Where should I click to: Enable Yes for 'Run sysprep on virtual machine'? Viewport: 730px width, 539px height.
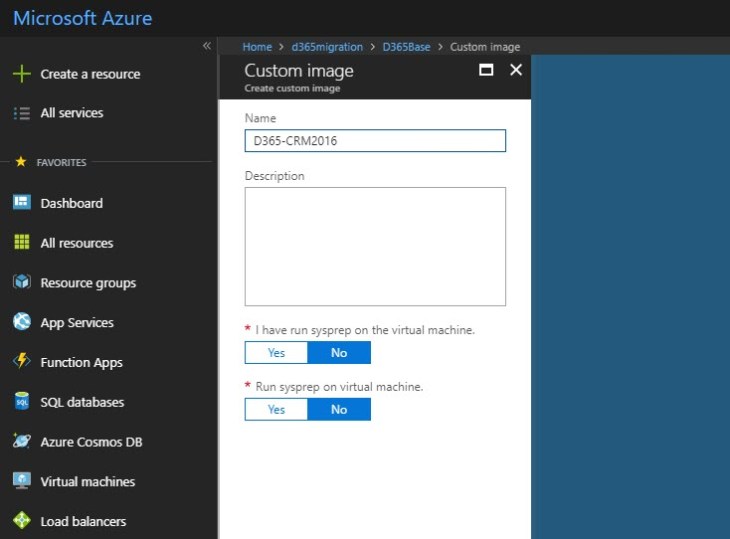(276, 409)
